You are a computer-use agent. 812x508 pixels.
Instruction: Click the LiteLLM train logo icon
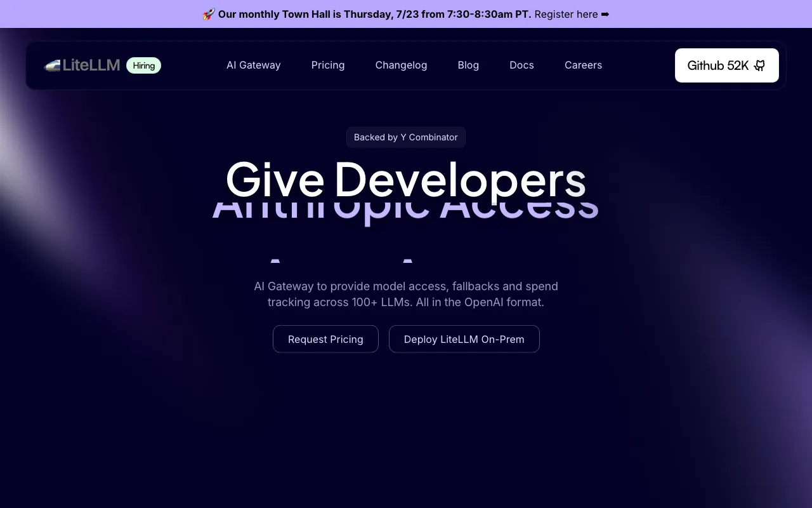pyautogui.click(x=52, y=65)
